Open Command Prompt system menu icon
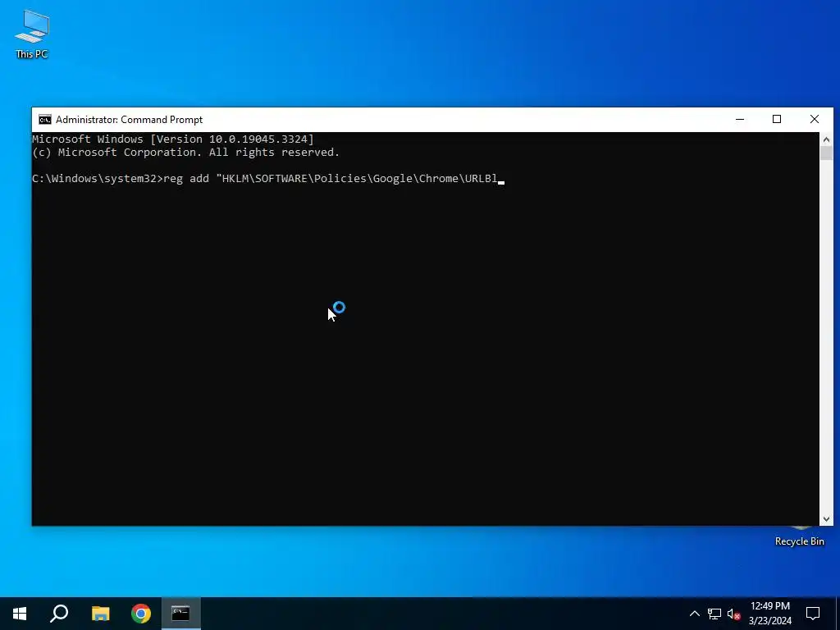The image size is (840, 630). 45,120
